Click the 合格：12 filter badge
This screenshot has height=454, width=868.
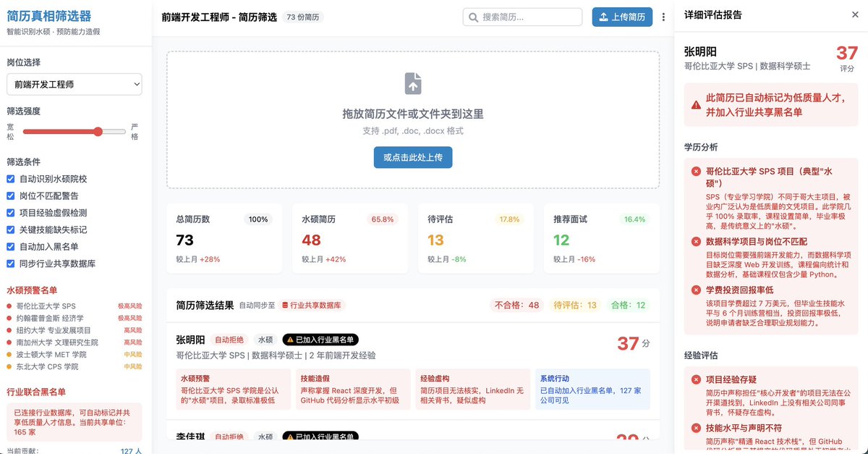point(629,306)
